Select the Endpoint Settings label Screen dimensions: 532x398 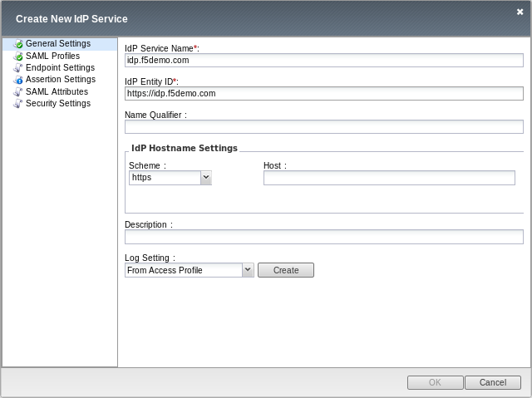[x=61, y=67]
